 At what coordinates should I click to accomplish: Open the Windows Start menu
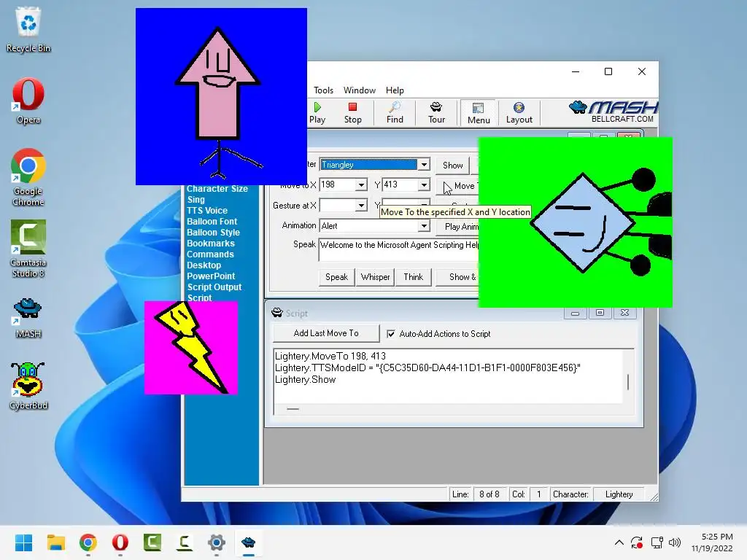(x=23, y=542)
